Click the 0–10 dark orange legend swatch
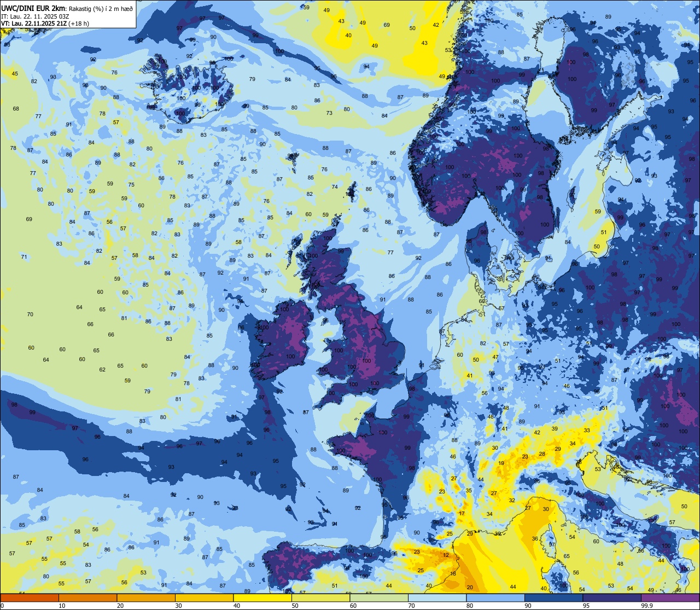700x610 pixels. (x=30, y=597)
